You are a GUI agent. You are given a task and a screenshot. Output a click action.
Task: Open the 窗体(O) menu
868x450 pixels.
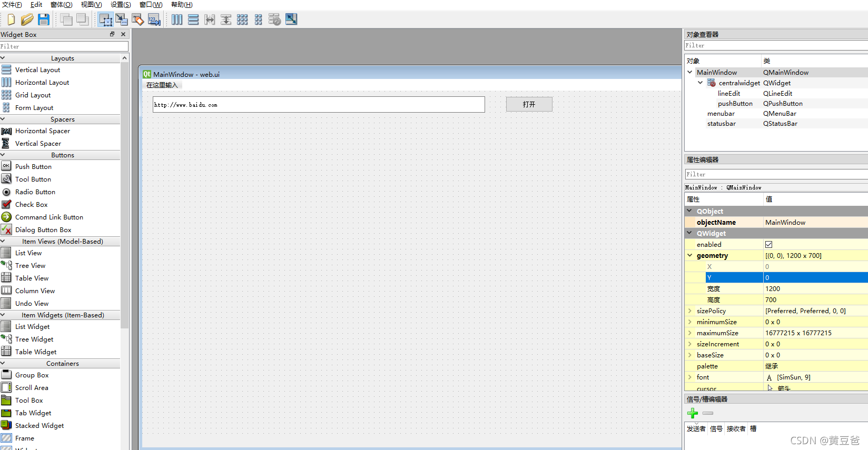tap(62, 5)
